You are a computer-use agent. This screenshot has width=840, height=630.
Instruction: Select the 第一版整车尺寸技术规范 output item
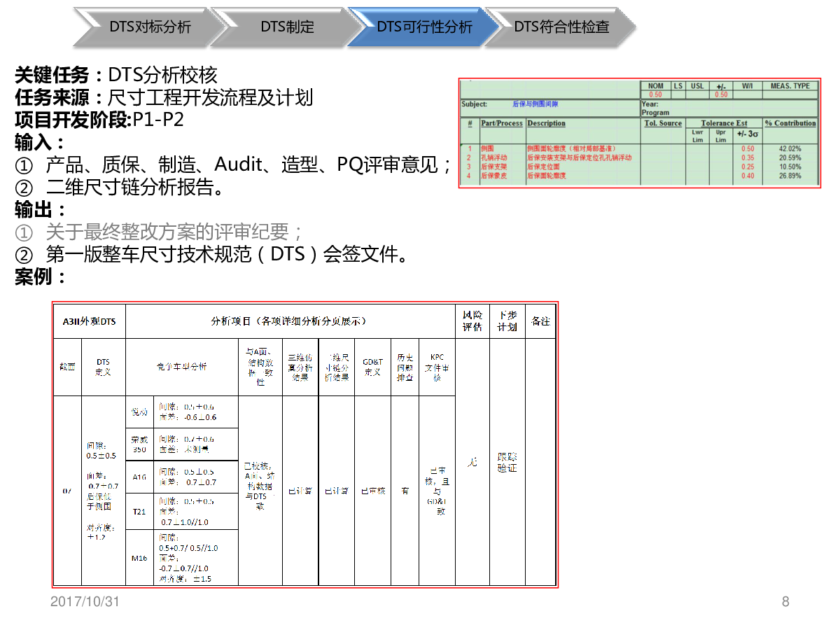tap(213, 254)
